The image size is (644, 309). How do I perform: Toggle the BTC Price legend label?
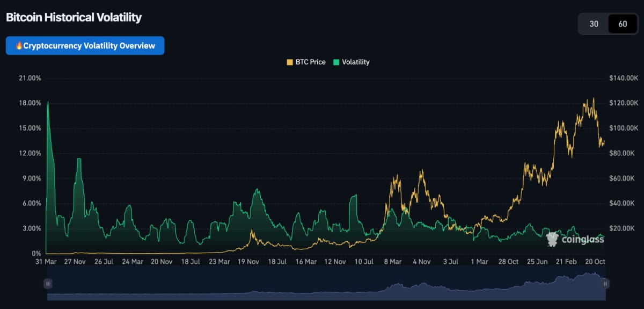pos(310,62)
